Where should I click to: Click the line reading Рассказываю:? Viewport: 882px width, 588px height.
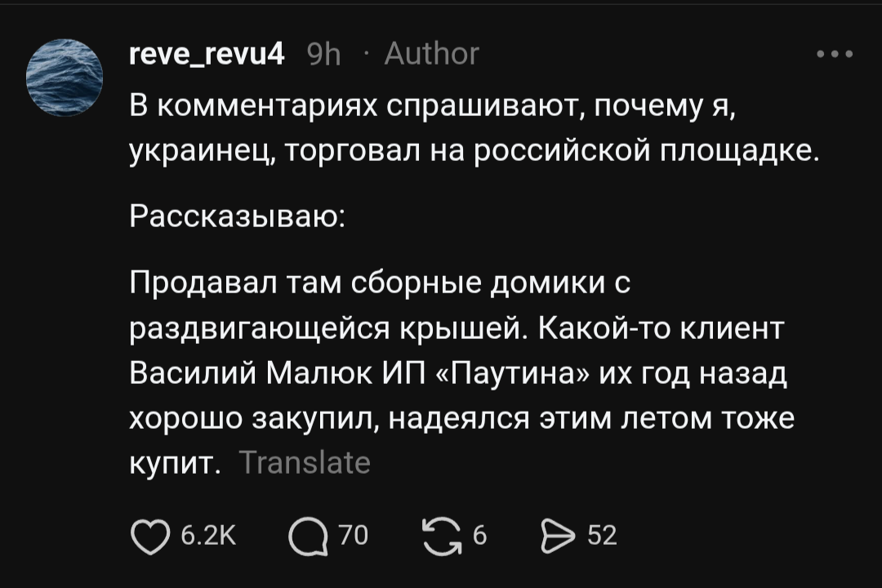(x=237, y=216)
